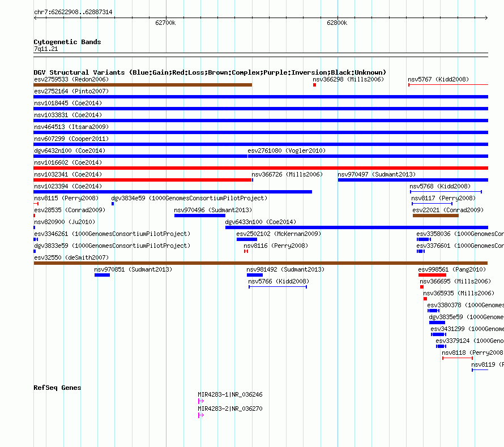Select the nsv820900 (Ju2010) blue marker
This screenshot has width=504, height=447.
(x=35, y=227)
